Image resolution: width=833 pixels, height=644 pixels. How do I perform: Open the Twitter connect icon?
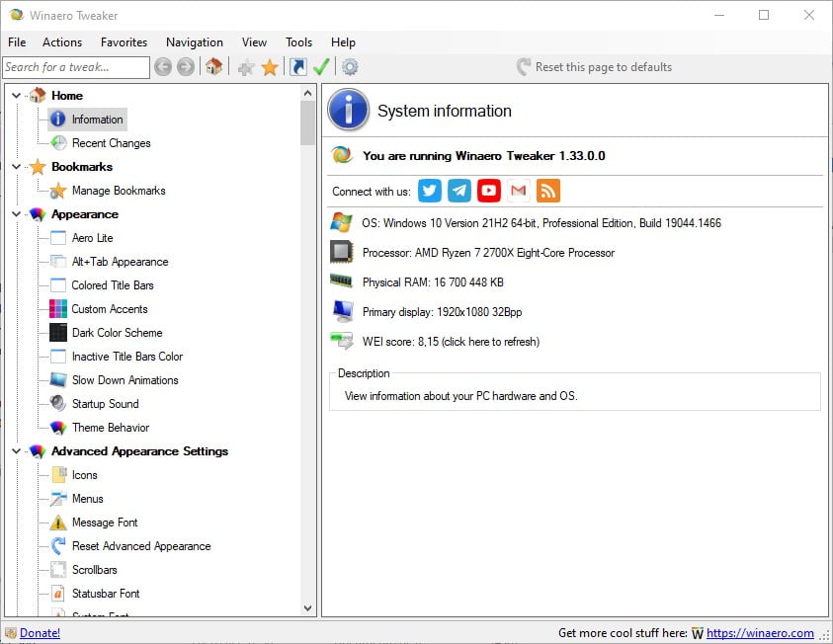click(429, 191)
